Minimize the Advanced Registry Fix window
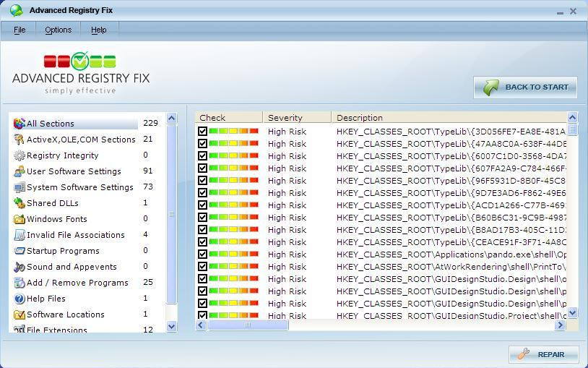Viewport: 588px width, 368px height. [561, 12]
